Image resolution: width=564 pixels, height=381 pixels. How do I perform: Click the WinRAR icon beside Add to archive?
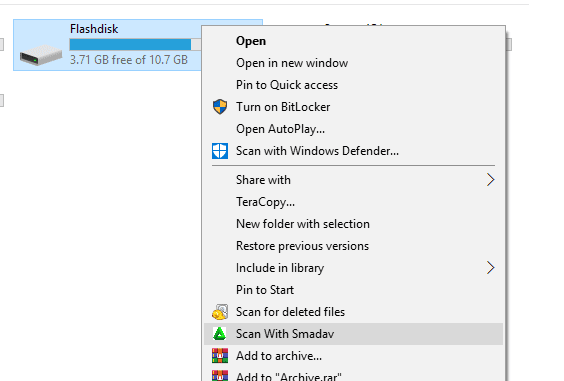point(220,355)
